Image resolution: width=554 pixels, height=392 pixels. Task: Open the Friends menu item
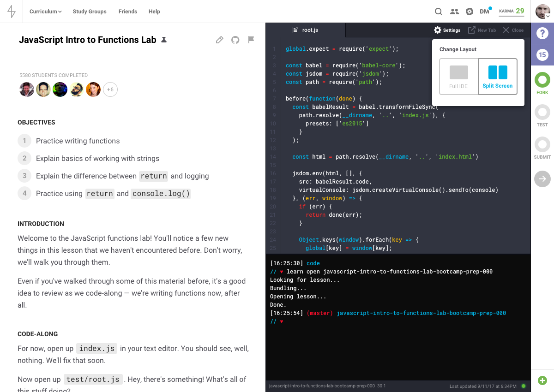(127, 12)
